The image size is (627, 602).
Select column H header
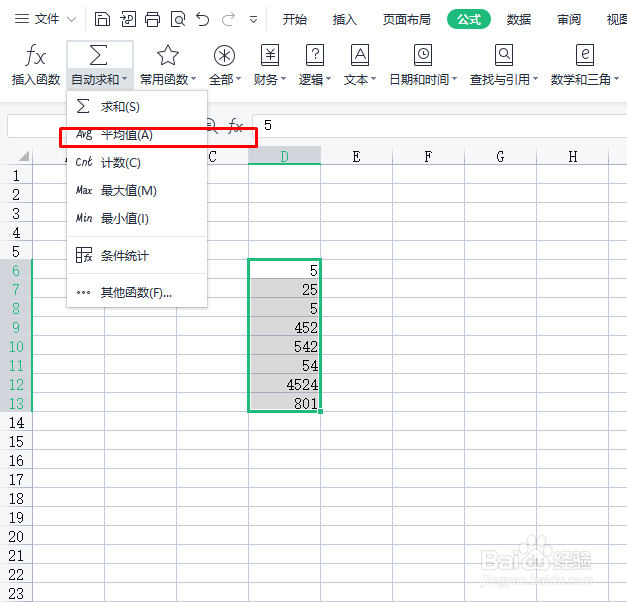[x=572, y=156]
